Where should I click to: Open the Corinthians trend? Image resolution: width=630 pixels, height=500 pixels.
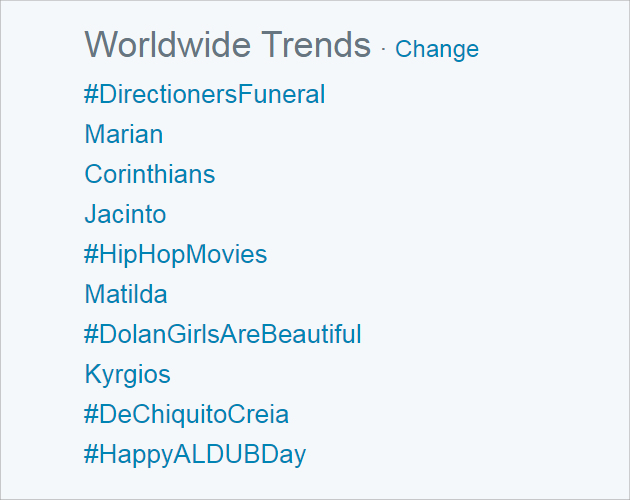(150, 174)
